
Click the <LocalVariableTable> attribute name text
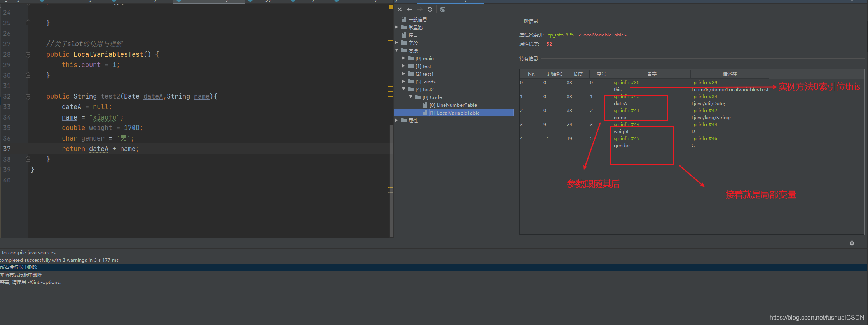pyautogui.click(x=603, y=35)
